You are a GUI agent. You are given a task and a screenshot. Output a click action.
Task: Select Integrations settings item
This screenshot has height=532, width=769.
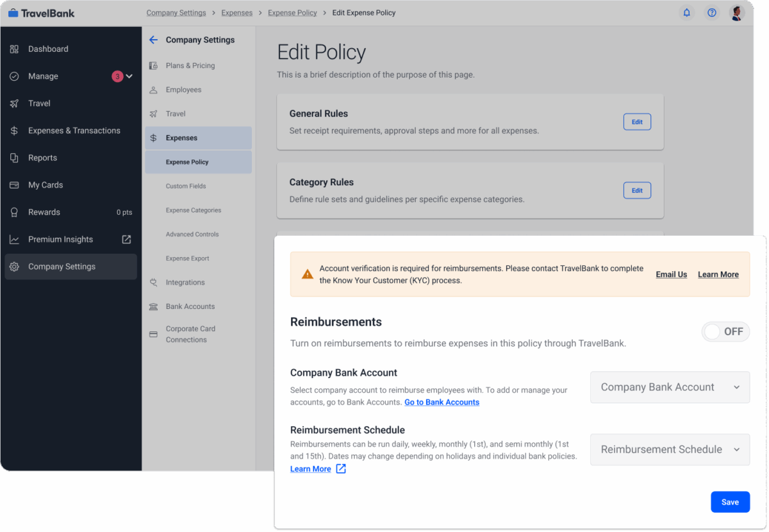198,283
